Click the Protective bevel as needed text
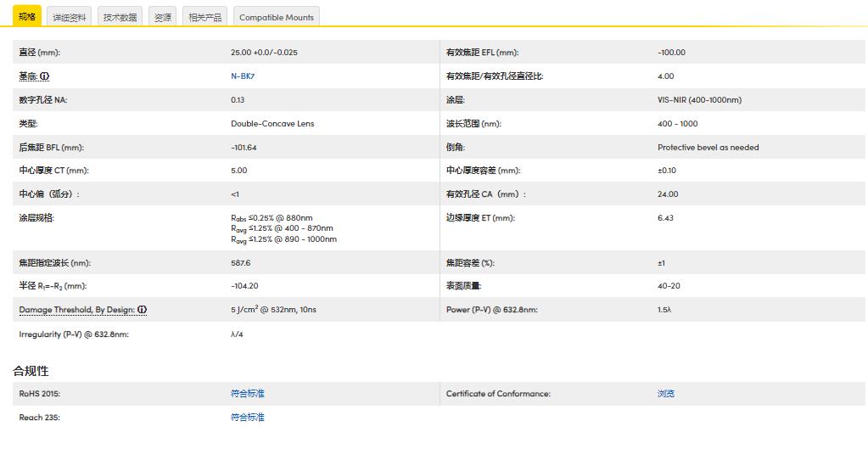Viewport: 868px width, 449px height. pyautogui.click(x=708, y=148)
